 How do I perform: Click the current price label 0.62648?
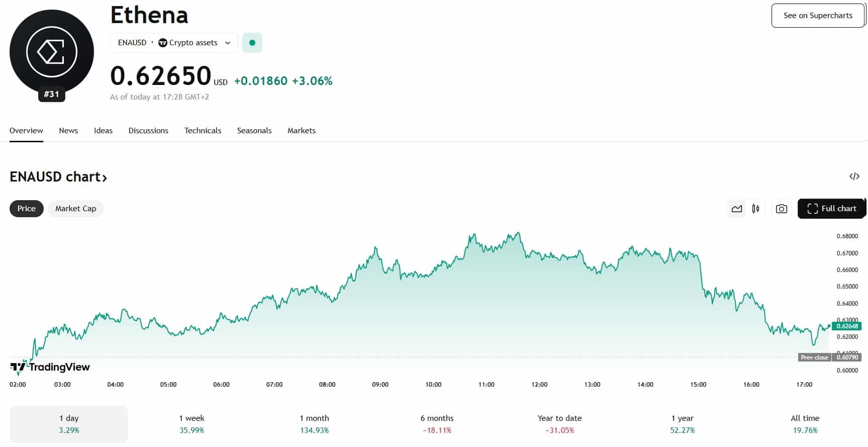coord(847,326)
